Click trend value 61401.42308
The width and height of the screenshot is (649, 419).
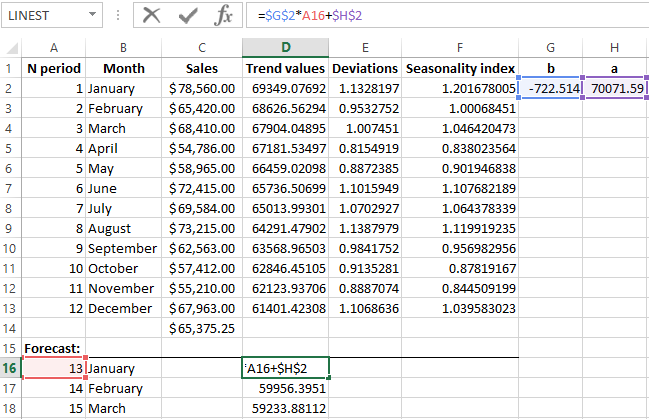coord(286,308)
